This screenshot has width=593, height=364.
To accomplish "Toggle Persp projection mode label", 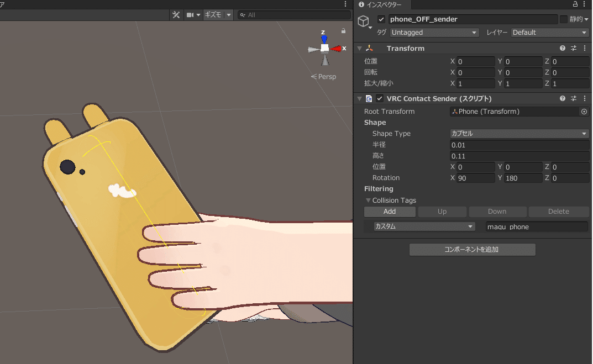I will 323,77.
